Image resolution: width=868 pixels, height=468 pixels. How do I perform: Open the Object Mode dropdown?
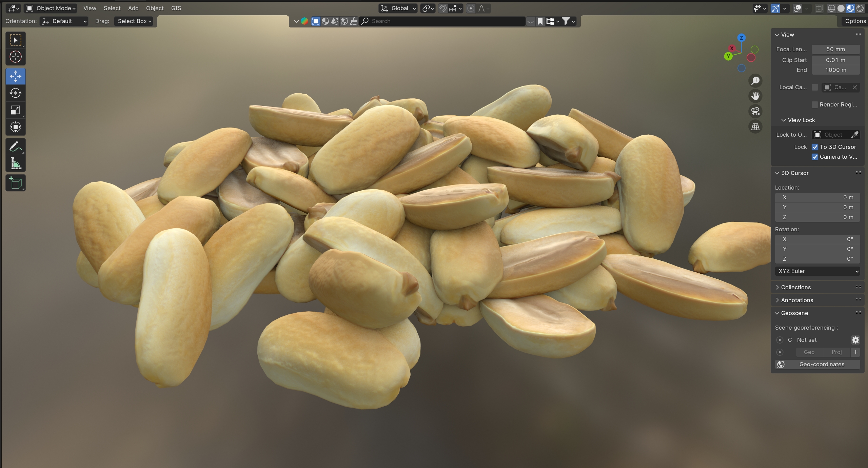[x=52, y=8]
